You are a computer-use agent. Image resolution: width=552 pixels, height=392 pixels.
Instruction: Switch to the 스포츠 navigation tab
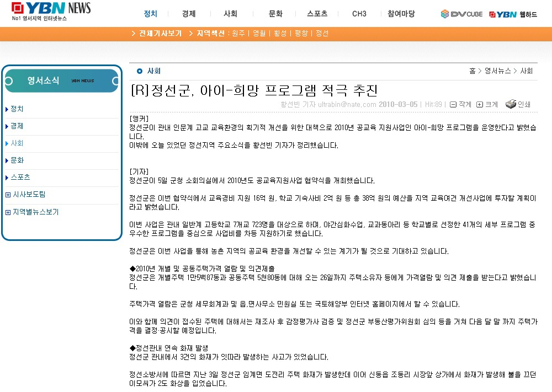(315, 13)
